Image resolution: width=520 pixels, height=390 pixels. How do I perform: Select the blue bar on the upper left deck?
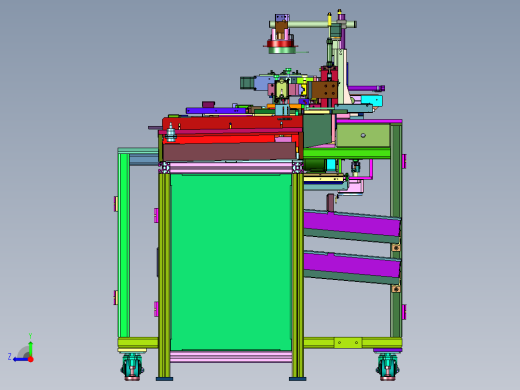coord(216,110)
